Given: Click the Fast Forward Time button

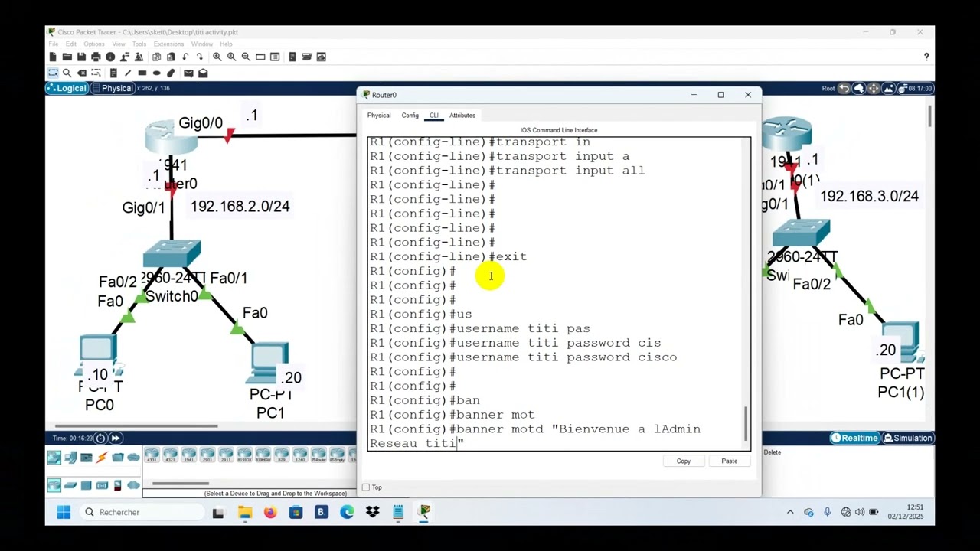Looking at the screenshot, I should click(x=115, y=438).
